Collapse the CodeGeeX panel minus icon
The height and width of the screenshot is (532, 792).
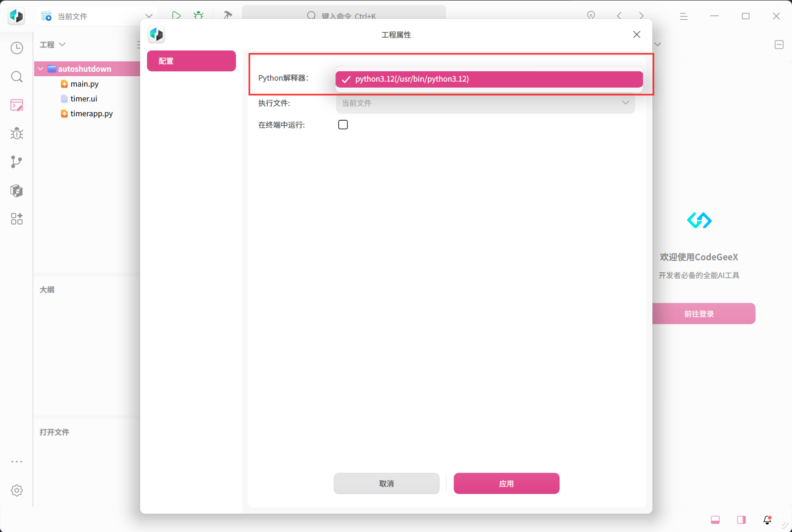[x=779, y=45]
